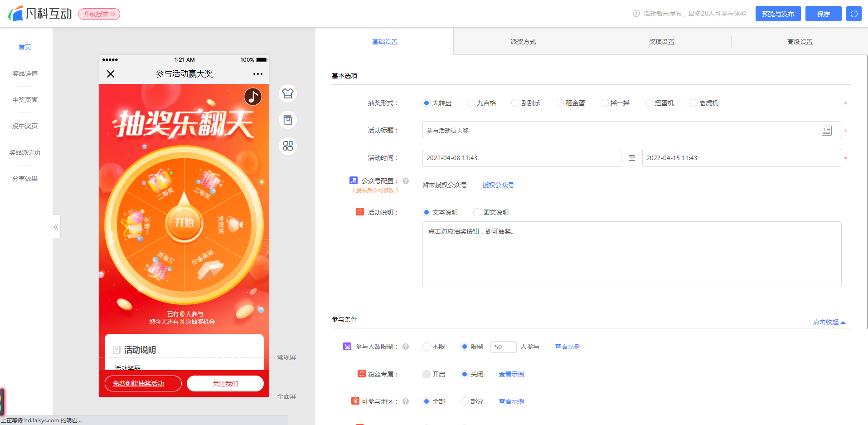The height and width of the screenshot is (425, 868).
Task: Click help icon next to 参与人数限制
Action: click(406, 347)
